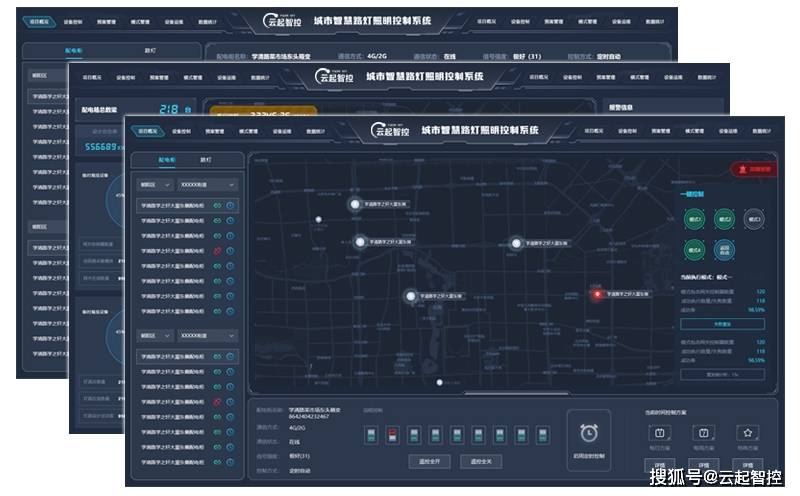This screenshot has height=496, width=800.
Task: Toggle ninth circuit breaker switch
Action: coord(543,435)
